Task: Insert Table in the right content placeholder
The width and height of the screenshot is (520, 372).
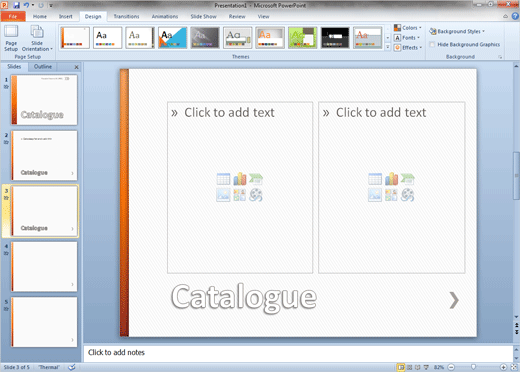Action: pyautogui.click(x=375, y=179)
